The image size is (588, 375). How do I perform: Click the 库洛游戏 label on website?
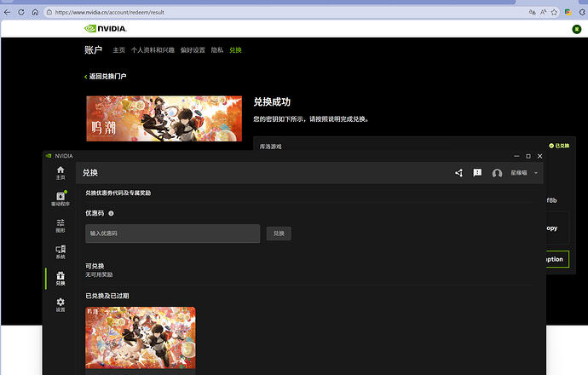pos(270,147)
